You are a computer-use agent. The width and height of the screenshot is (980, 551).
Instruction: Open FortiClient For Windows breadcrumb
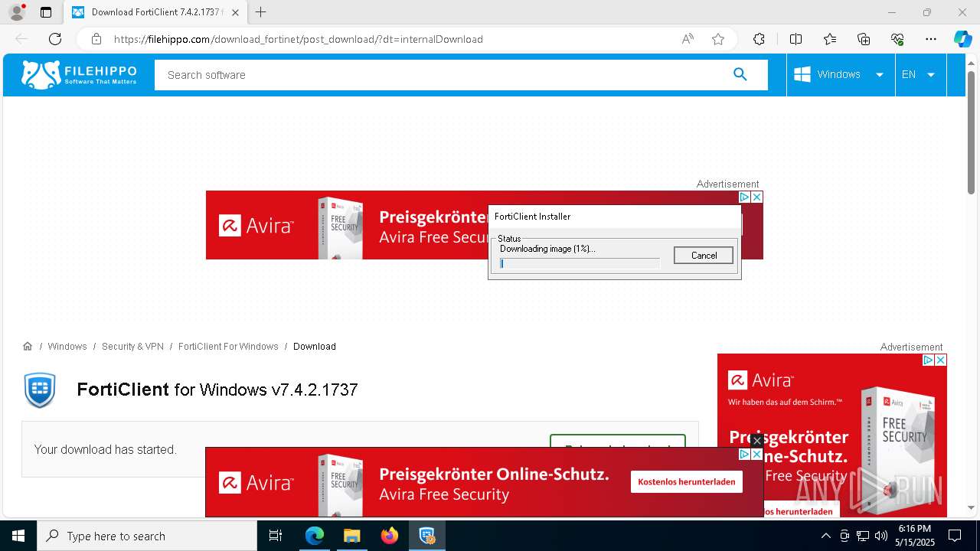click(x=228, y=347)
